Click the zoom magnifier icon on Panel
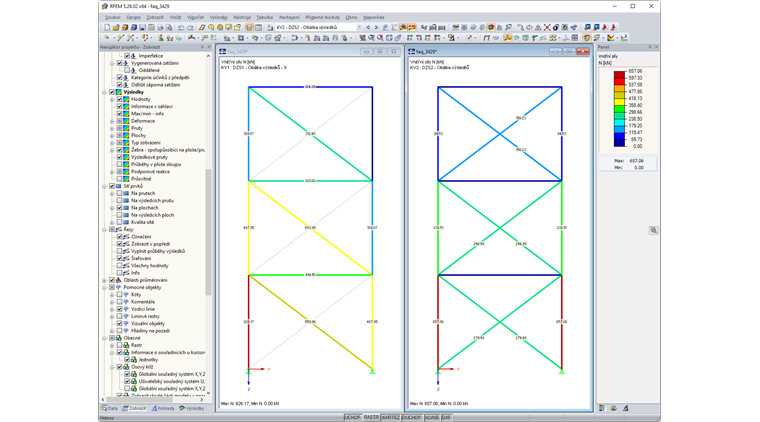 click(653, 231)
